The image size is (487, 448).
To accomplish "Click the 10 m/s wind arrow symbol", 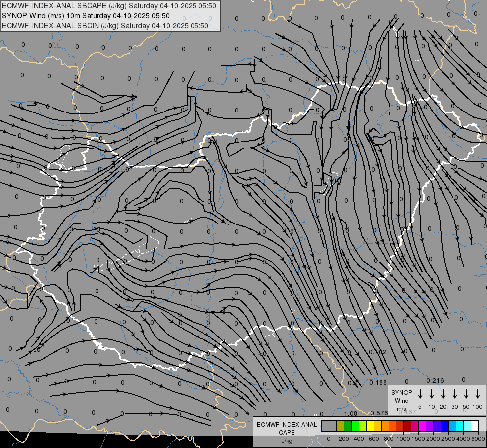I will point(432,394).
